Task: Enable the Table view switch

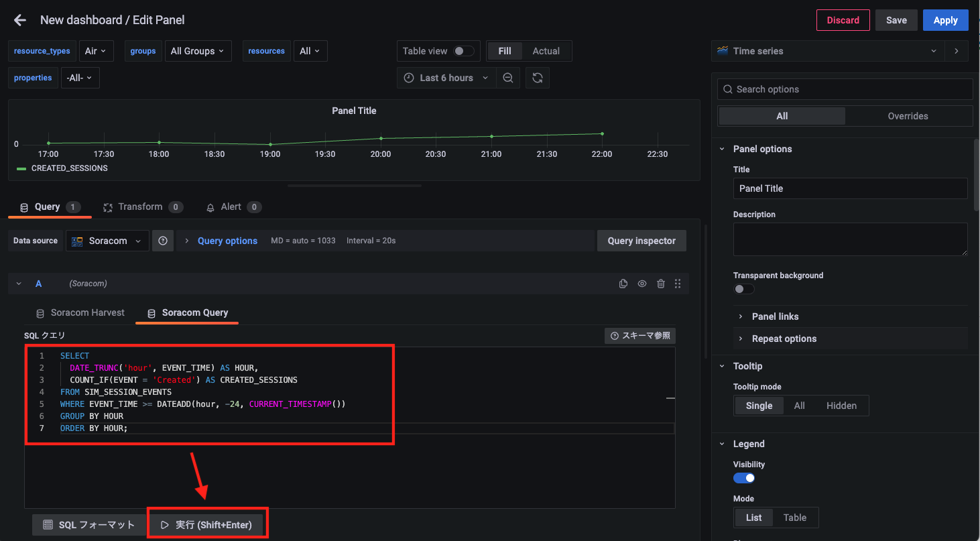Action: [463, 51]
